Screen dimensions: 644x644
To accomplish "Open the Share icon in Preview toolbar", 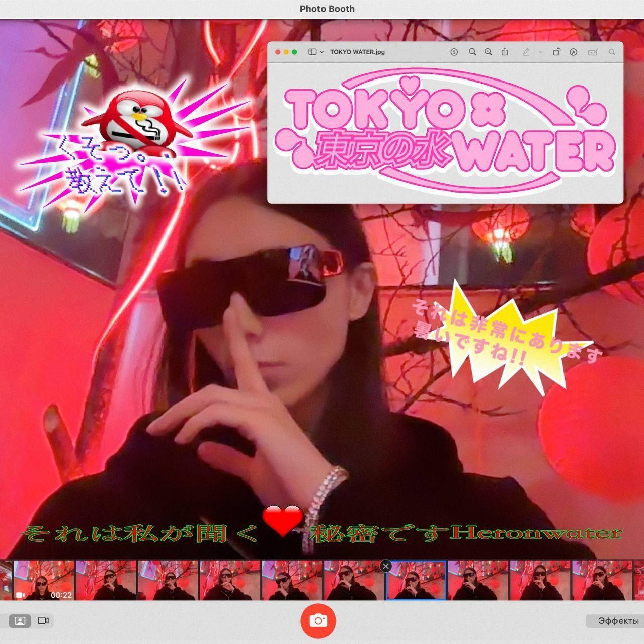I will coord(505,52).
